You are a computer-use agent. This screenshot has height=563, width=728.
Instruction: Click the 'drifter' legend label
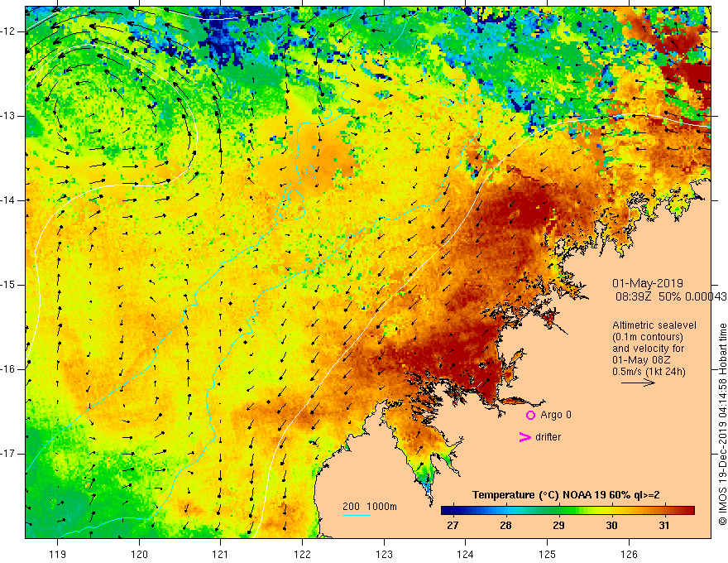point(548,437)
